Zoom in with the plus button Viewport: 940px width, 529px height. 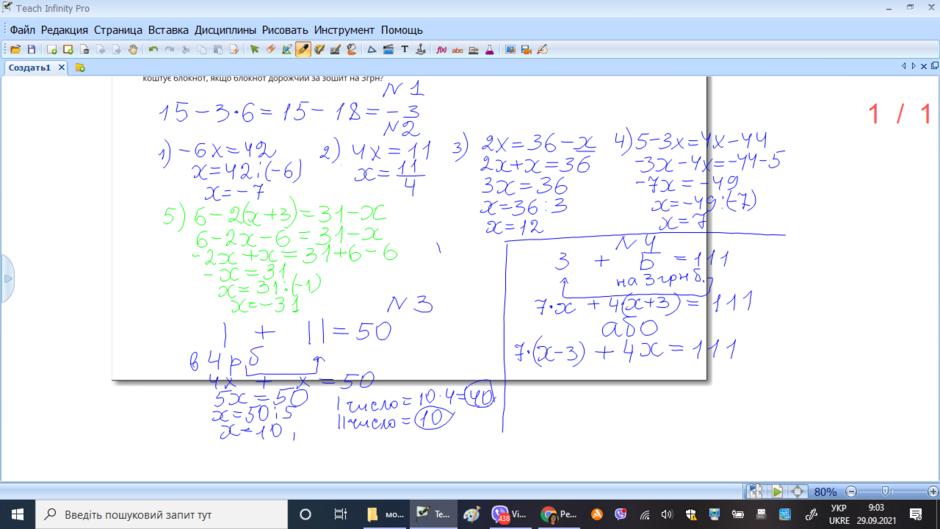click(x=933, y=491)
